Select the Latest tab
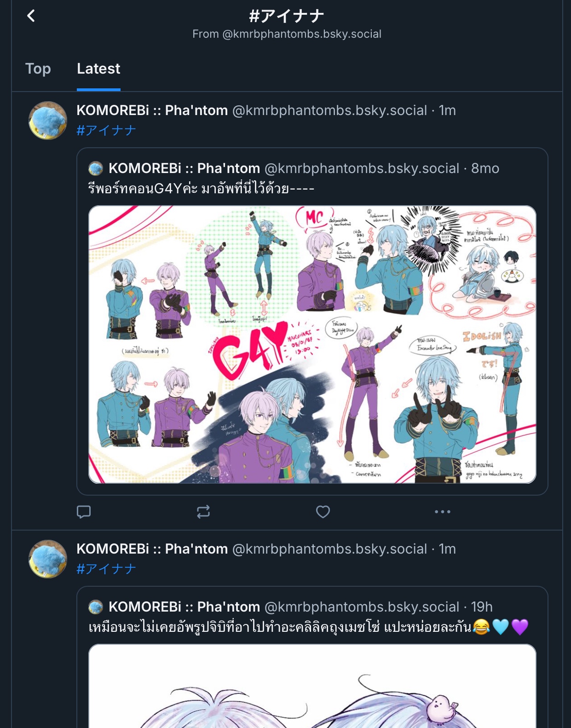Screen dimensions: 571x728 98,69
